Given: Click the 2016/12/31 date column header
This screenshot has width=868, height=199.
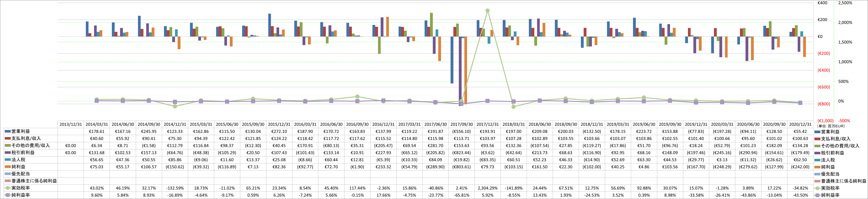Looking at the screenshot, I should pyautogui.click(x=383, y=124).
